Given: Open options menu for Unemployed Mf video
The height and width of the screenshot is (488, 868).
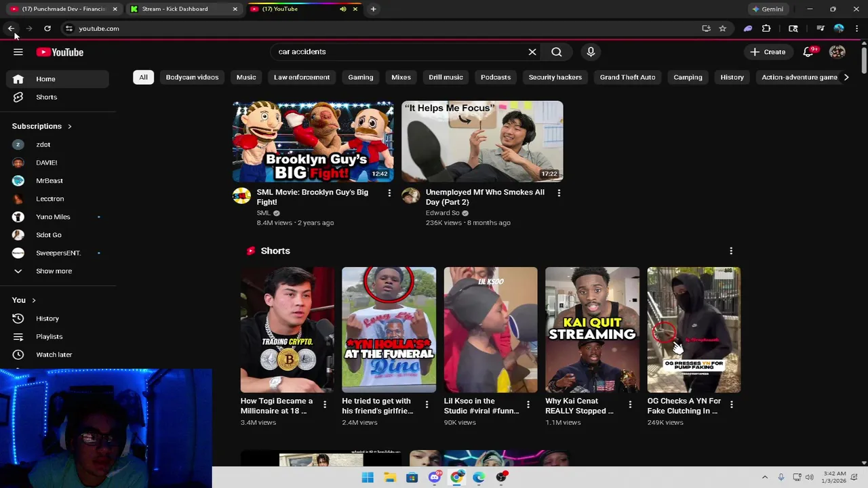Looking at the screenshot, I should (559, 193).
